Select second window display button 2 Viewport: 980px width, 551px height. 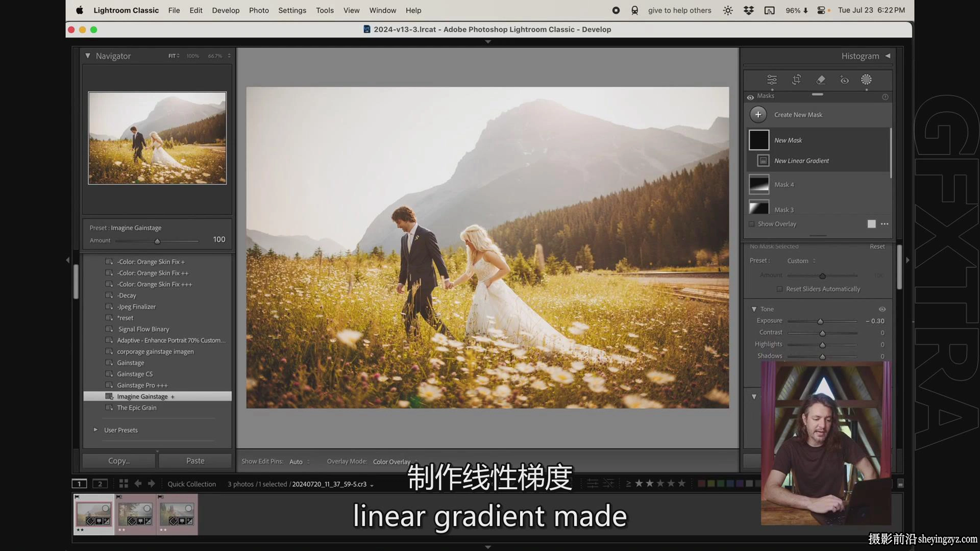100,484
